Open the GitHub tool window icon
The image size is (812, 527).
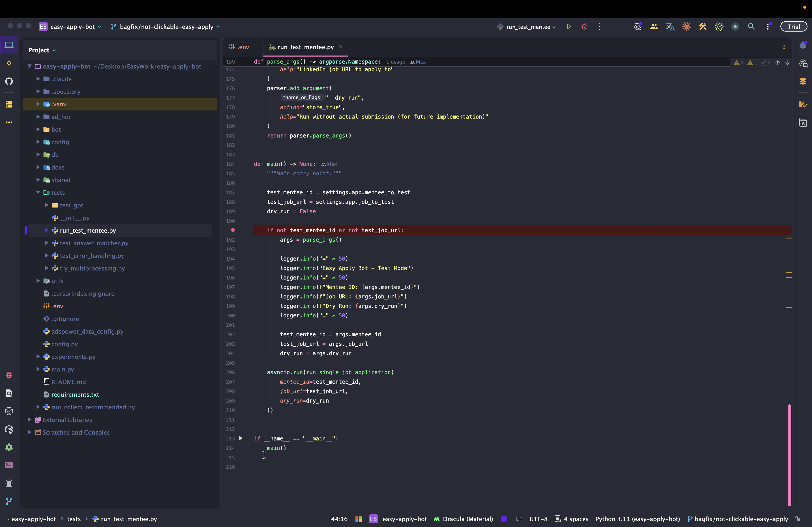pyautogui.click(x=9, y=81)
